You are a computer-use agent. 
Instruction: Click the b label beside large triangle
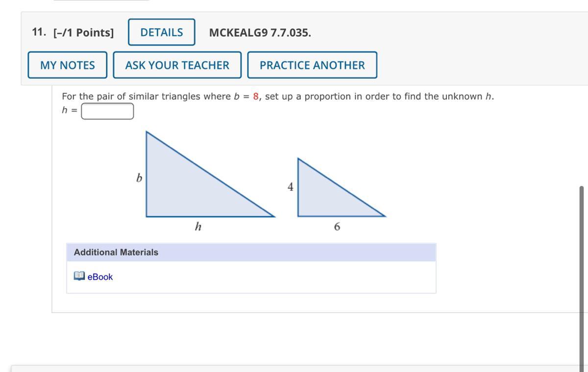pyautogui.click(x=139, y=178)
